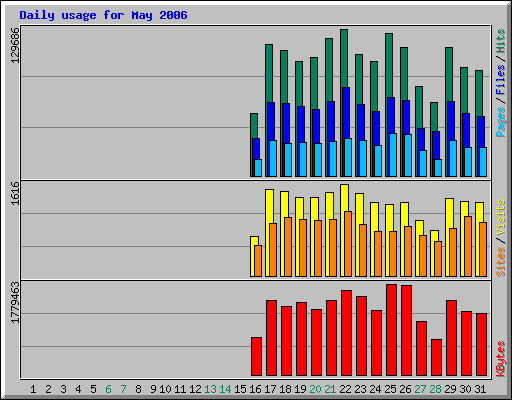Select the blue Files bar for day 18
The width and height of the screenshot is (512, 400).
point(286,123)
